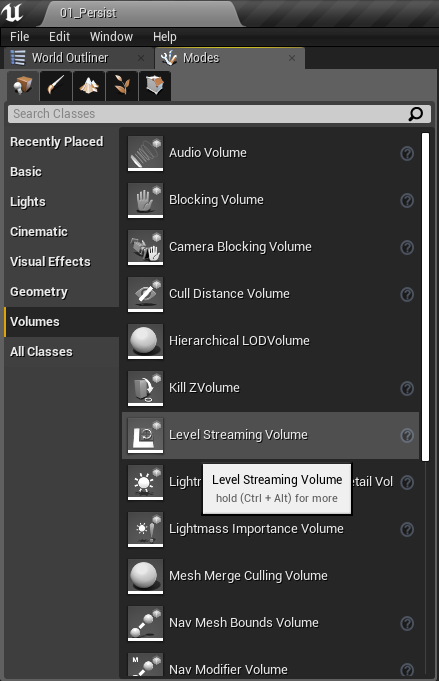The height and width of the screenshot is (681, 439).
Task: Close the Modes tab
Action: coord(292,58)
